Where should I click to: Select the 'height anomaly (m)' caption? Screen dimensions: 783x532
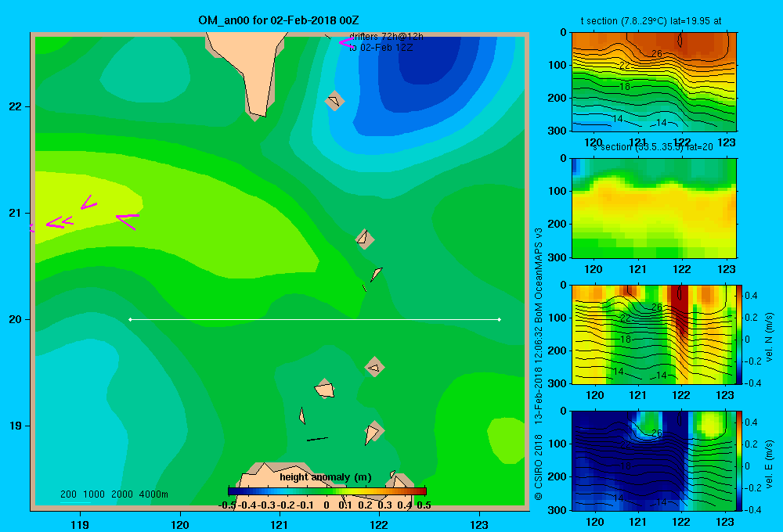point(326,477)
